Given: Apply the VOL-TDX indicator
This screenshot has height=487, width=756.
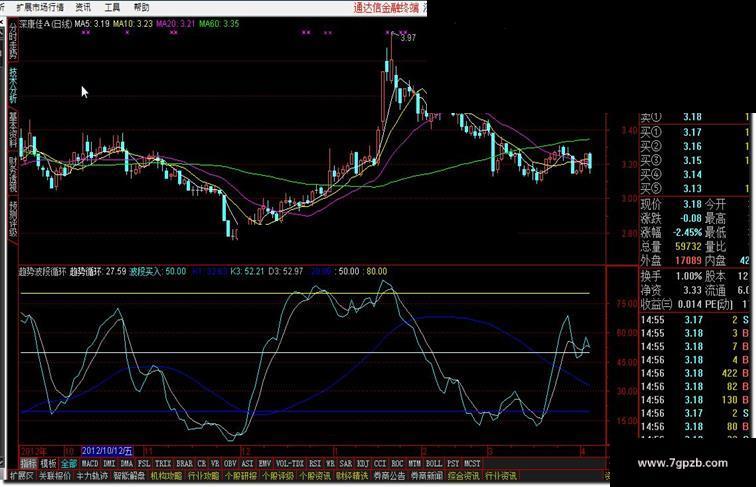Looking at the screenshot, I should tap(290, 463).
